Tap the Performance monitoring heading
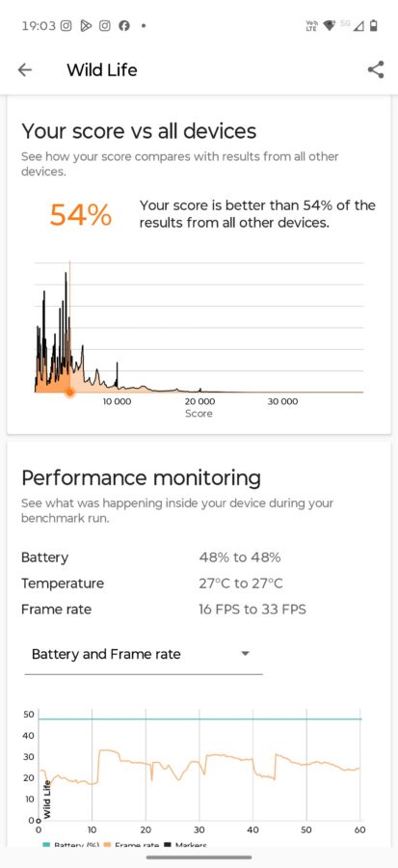The height and width of the screenshot is (868, 398). 141,477
